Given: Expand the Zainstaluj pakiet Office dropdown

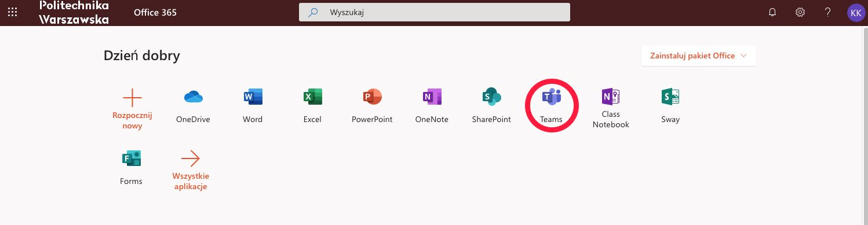Looking at the screenshot, I should tap(698, 56).
